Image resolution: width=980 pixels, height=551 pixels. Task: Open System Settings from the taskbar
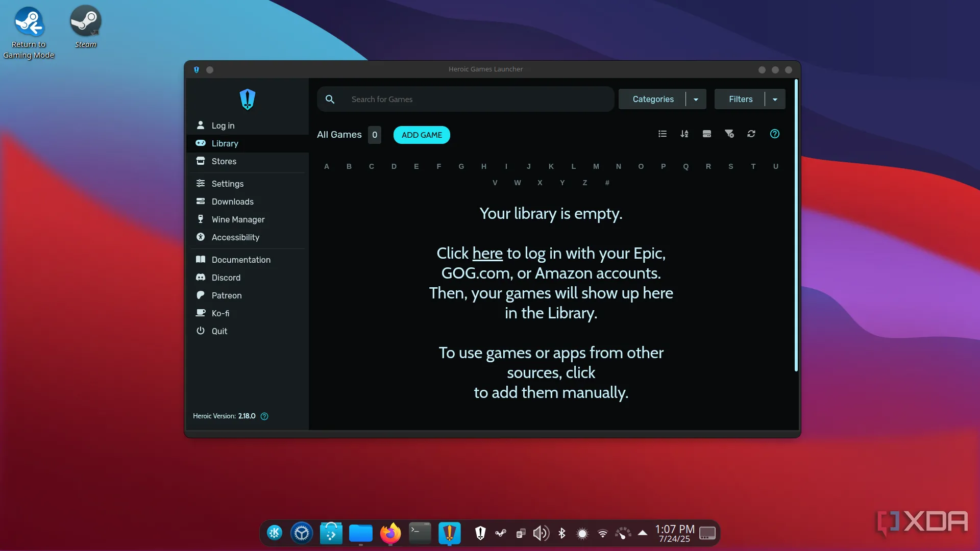click(x=302, y=533)
